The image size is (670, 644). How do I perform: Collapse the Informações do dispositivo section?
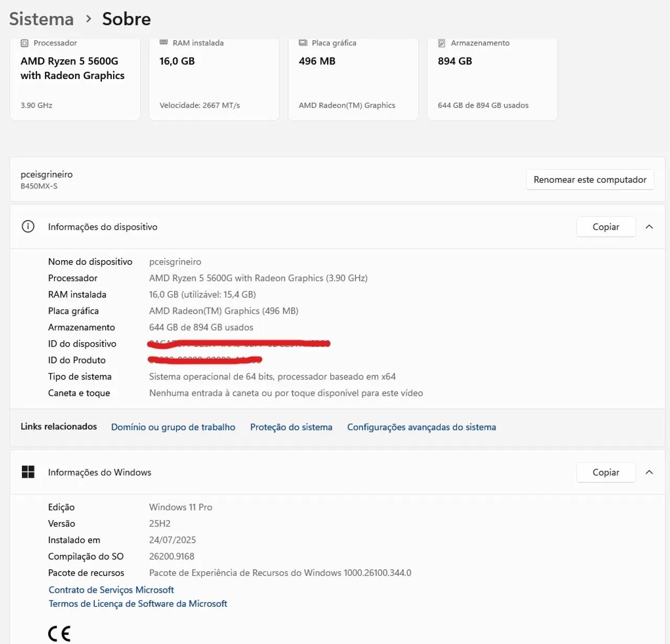[649, 227]
